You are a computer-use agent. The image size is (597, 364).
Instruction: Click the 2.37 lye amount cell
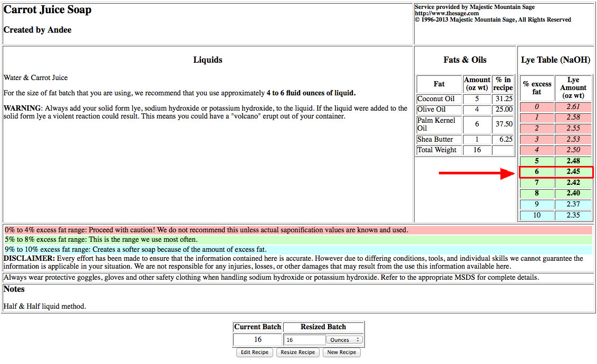point(573,204)
